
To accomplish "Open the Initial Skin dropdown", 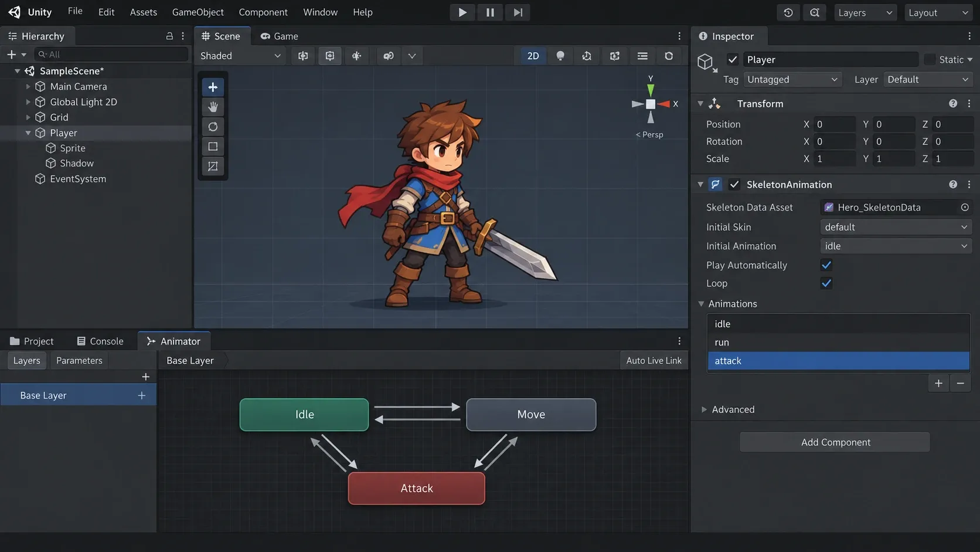I will click(x=896, y=227).
